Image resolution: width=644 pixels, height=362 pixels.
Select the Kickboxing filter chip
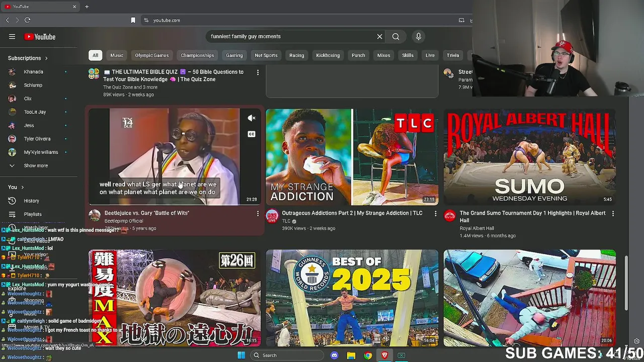[328, 55]
